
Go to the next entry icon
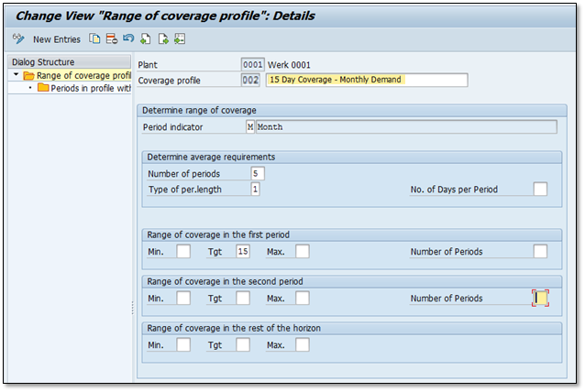[162, 39]
